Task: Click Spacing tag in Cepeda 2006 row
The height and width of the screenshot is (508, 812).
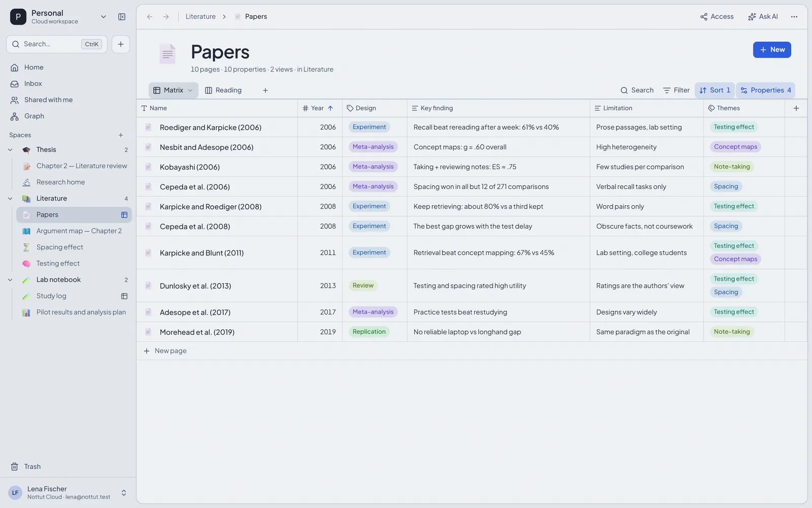Action: pyautogui.click(x=726, y=186)
